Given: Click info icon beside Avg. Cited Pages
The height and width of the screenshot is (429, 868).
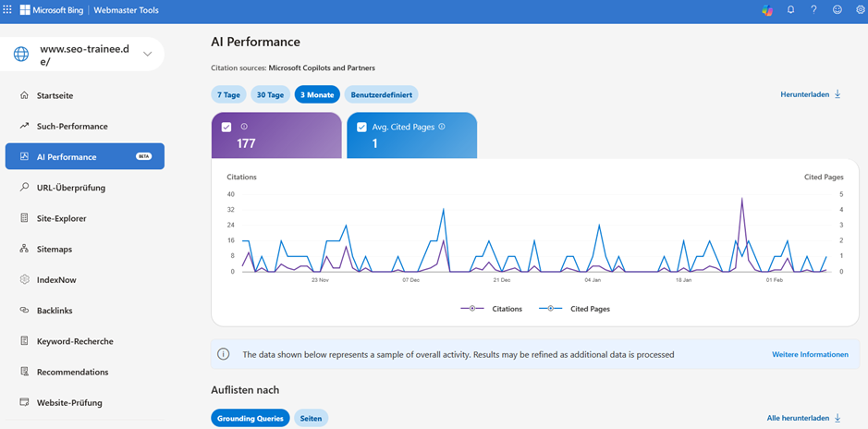Looking at the screenshot, I should pyautogui.click(x=442, y=127).
